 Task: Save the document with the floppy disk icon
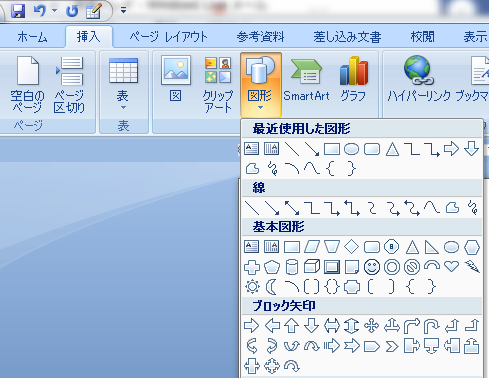coord(18,11)
